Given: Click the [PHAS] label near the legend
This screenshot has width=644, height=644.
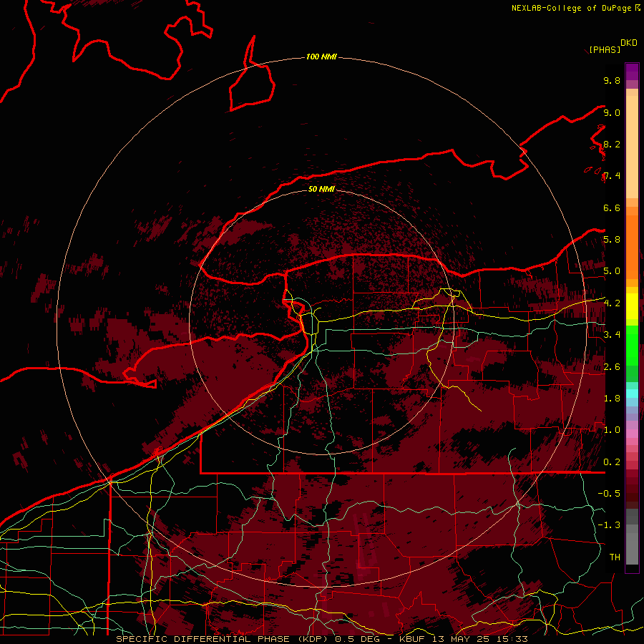Looking at the screenshot, I should point(605,49).
